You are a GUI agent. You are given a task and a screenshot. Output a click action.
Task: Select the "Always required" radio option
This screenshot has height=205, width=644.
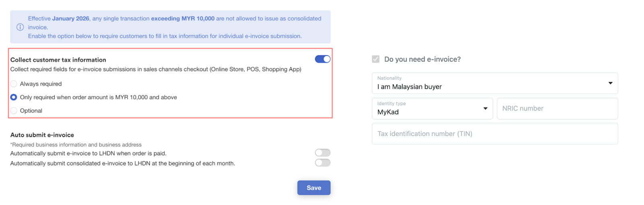pos(14,84)
